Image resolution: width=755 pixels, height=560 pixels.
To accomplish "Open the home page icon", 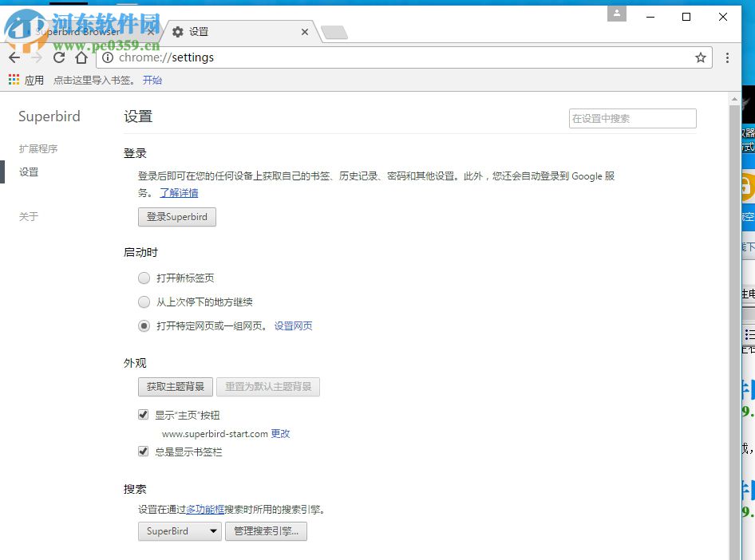I will 81,57.
